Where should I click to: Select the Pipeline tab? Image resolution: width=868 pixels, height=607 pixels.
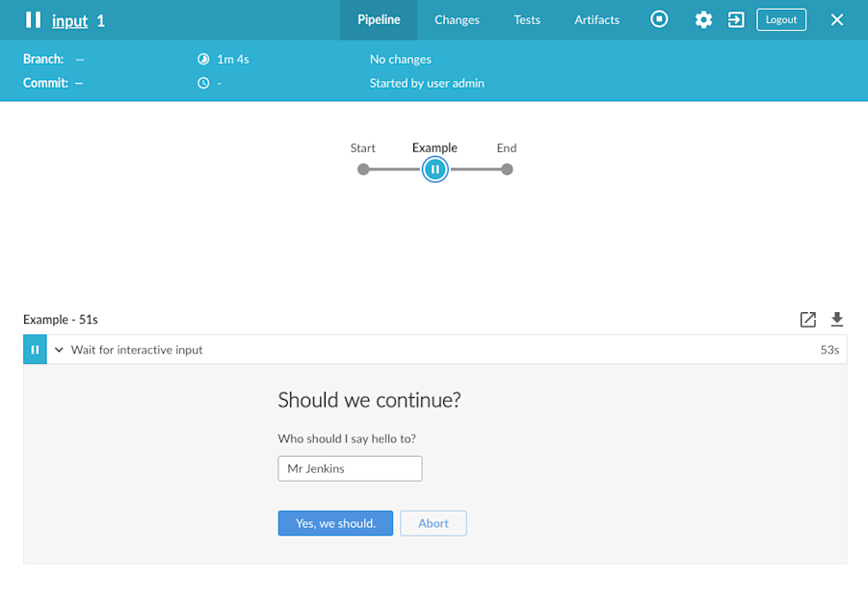379,19
